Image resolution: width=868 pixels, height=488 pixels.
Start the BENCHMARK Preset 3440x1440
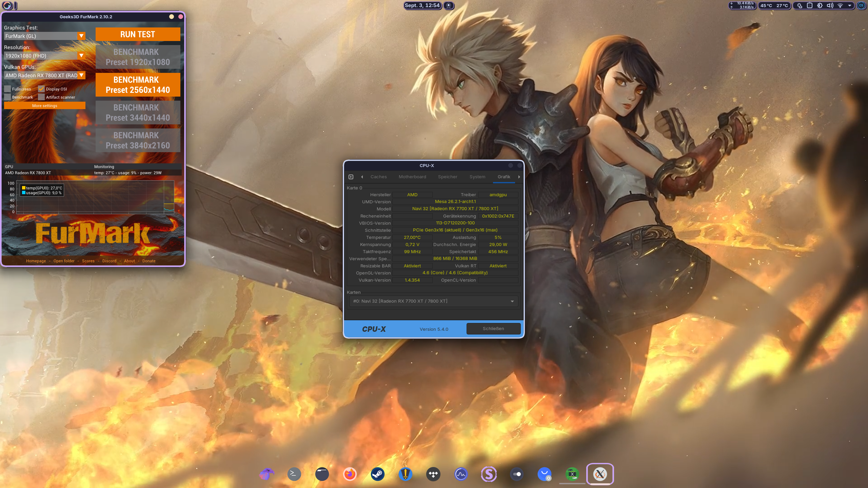tap(138, 113)
